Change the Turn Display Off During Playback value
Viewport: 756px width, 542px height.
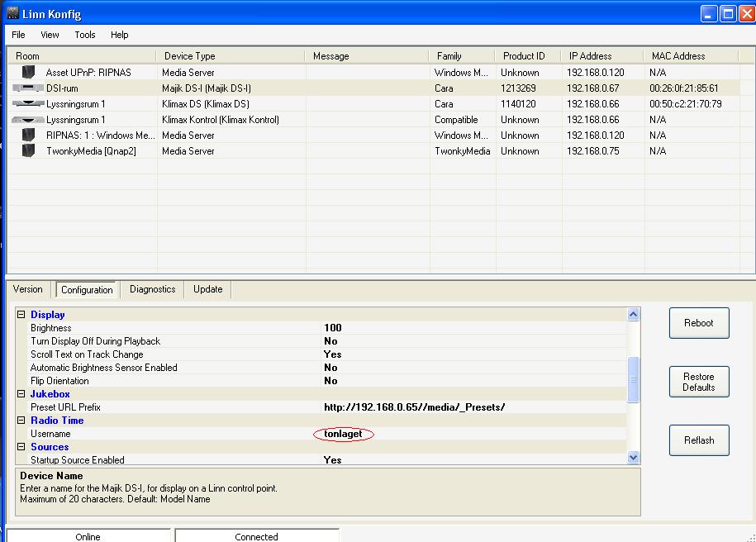click(x=330, y=341)
